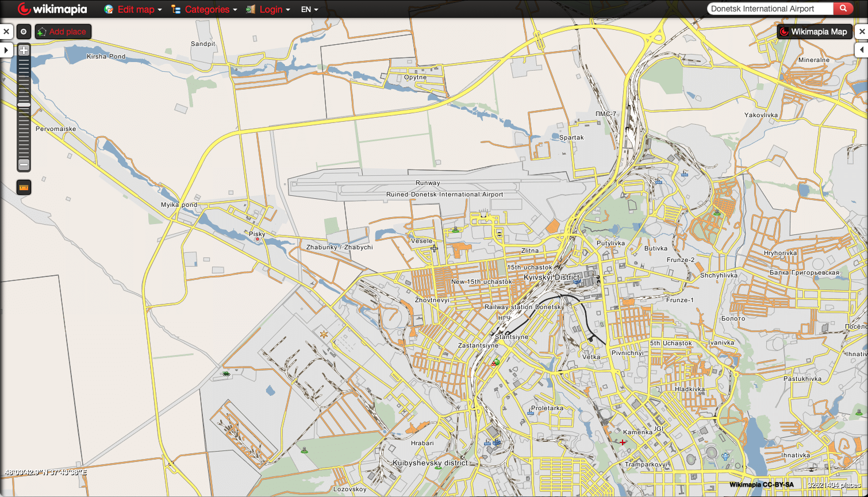Click the Login door icon
The height and width of the screenshot is (497, 868).
[x=251, y=9]
